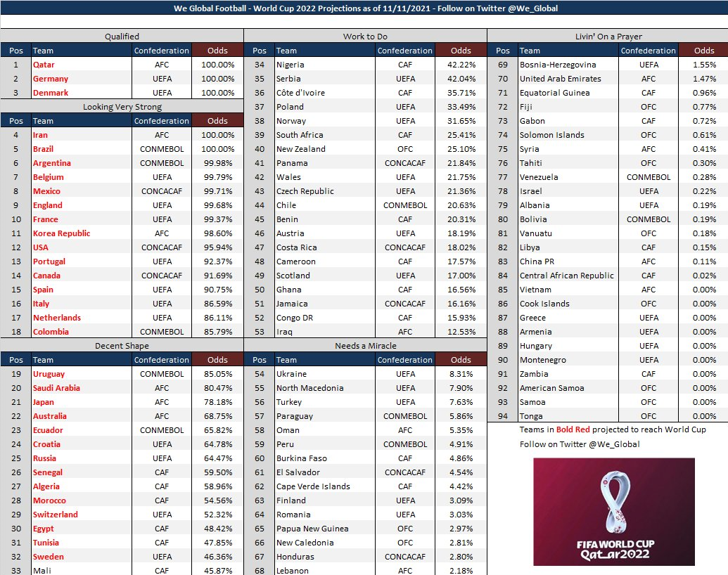Viewport: 728px width, 575px height.
Task: Select position number 94 in Tonga's row
Action: 502,416
